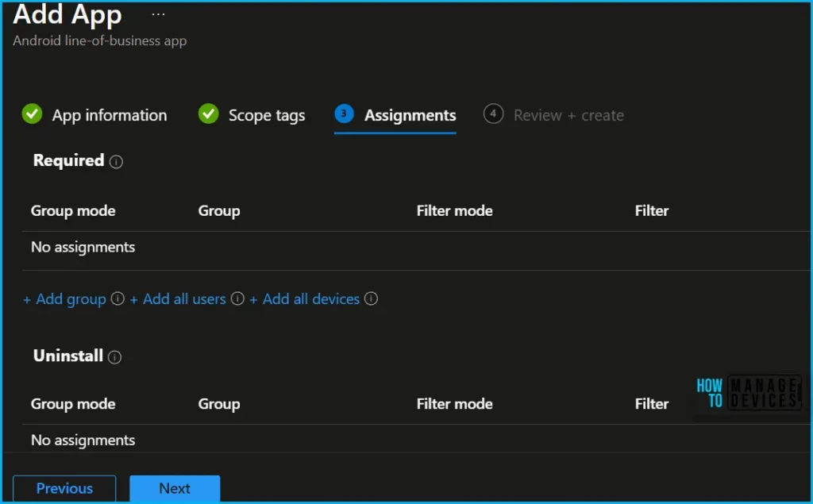Screen dimensions: 813x504
Task: Click Filter header in Uninstall table
Action: coord(652,404)
